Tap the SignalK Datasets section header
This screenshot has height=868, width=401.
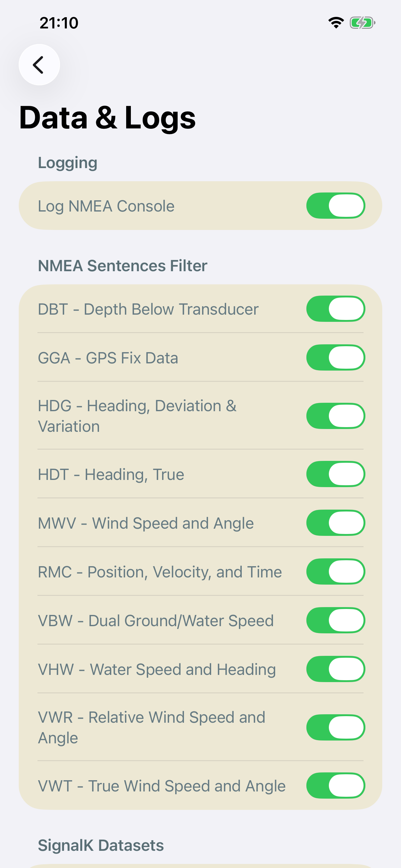point(101,845)
